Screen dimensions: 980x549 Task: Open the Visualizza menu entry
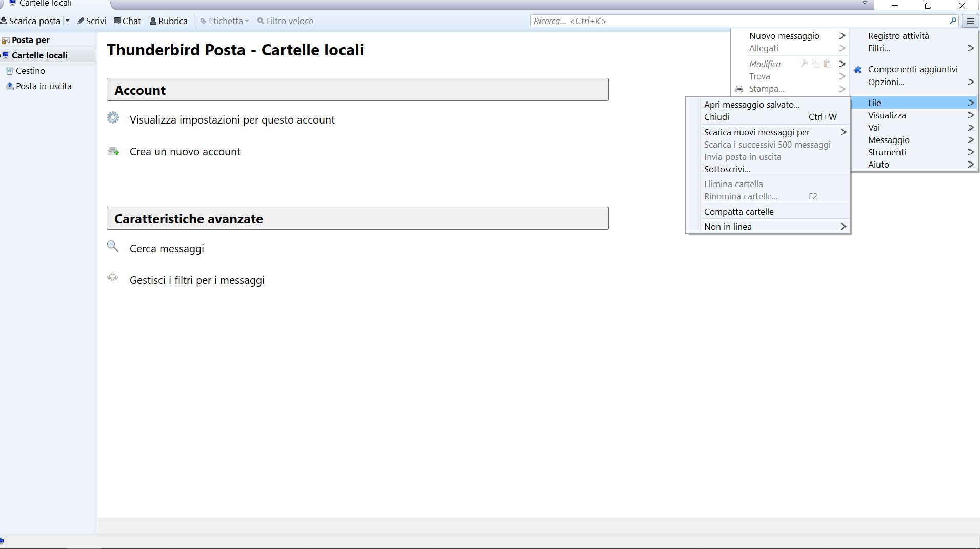coord(914,115)
